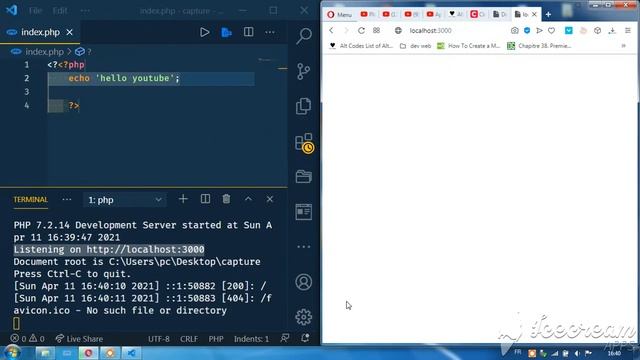
Task: Open the Accounts icon in VS Code
Action: [x=304, y=282]
